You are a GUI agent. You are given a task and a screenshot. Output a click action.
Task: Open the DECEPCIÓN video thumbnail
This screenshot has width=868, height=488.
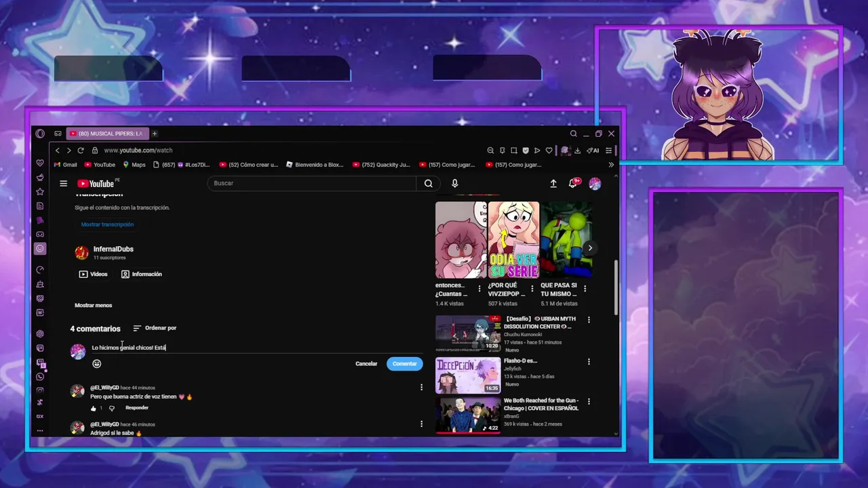468,375
